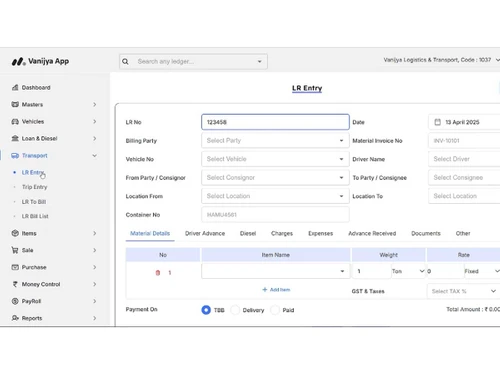500x375 pixels.
Task: Open the company selector Vanijya Logistics & Transport
Action: click(x=441, y=60)
